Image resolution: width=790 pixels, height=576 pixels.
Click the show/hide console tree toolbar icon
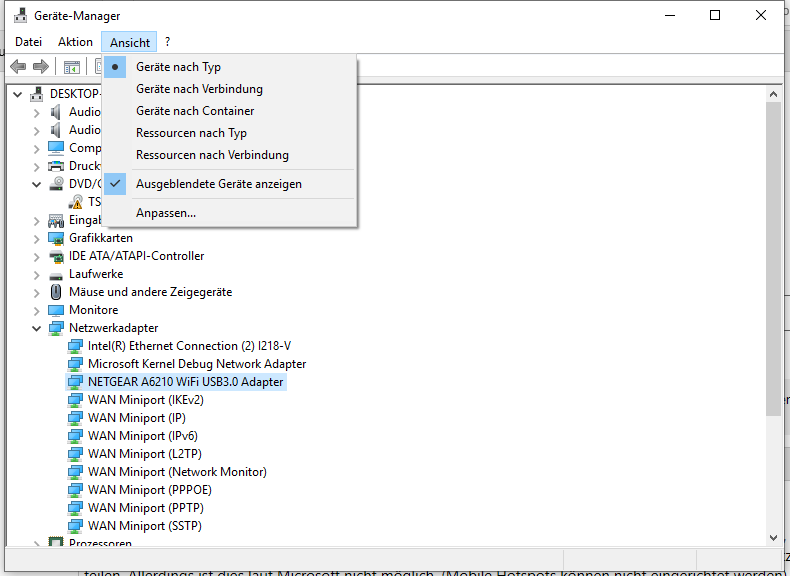click(72, 67)
